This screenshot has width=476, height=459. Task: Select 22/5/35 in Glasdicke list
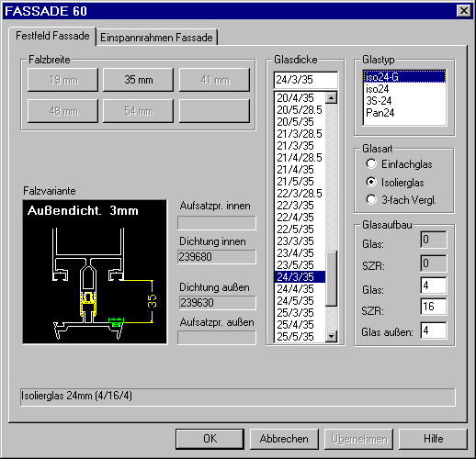pos(300,229)
